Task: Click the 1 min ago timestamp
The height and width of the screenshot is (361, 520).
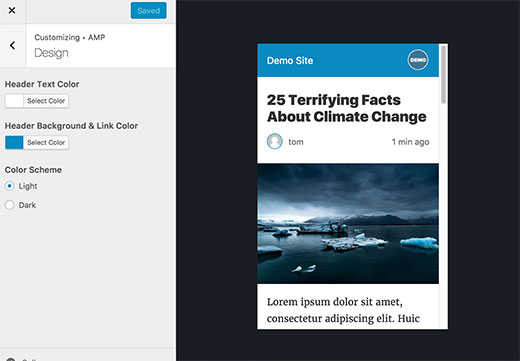Action: click(x=410, y=142)
